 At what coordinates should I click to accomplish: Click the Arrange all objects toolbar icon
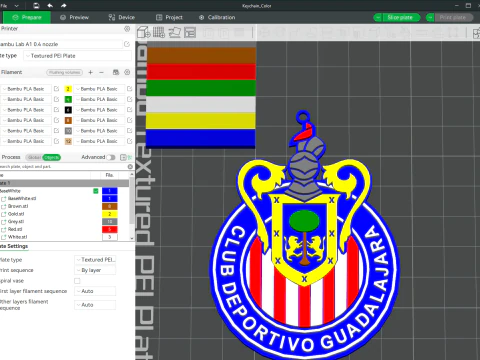coord(190,32)
